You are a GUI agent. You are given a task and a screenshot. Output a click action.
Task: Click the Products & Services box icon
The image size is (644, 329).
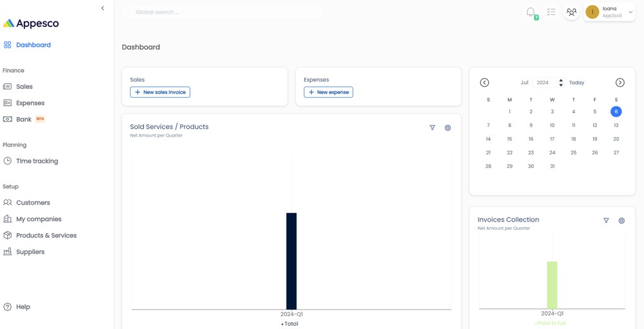7,236
